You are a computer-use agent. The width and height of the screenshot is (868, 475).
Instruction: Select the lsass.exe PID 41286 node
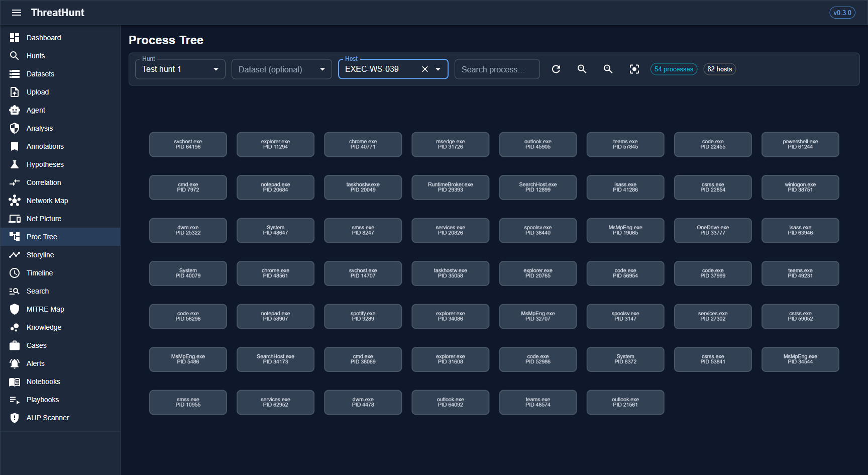click(625, 187)
